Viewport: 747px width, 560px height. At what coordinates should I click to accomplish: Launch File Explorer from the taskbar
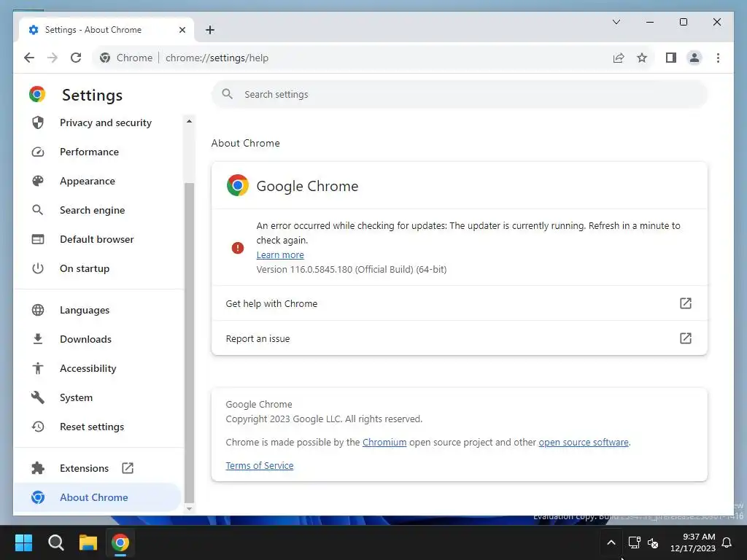click(x=88, y=542)
